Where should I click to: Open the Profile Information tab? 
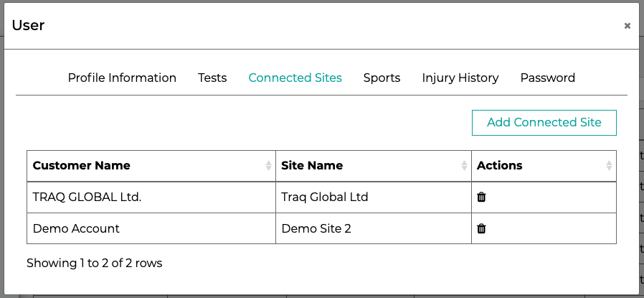(x=122, y=78)
